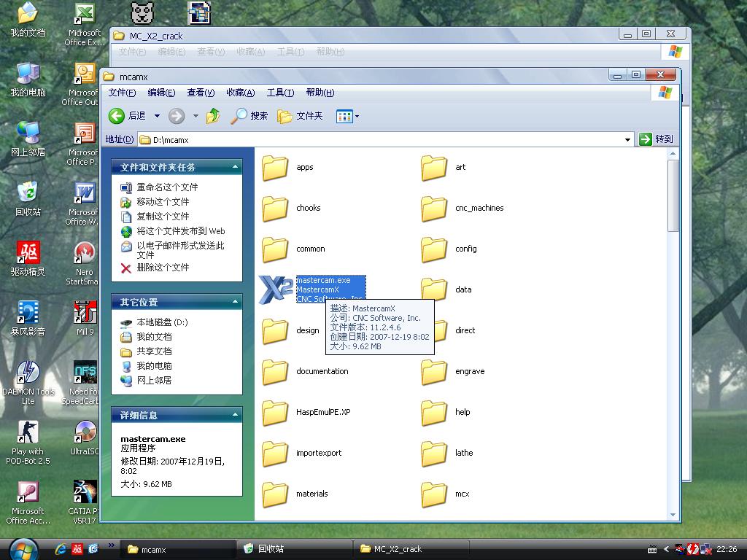Open the Views dropdown button
Image resolution: width=747 pixels, height=560 pixels.
[x=347, y=116]
